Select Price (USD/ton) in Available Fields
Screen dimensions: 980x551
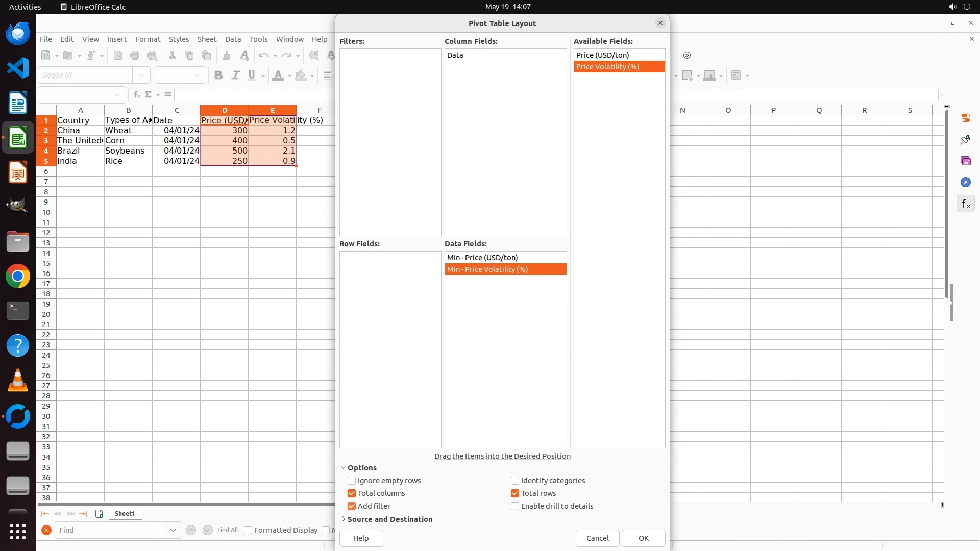[602, 55]
